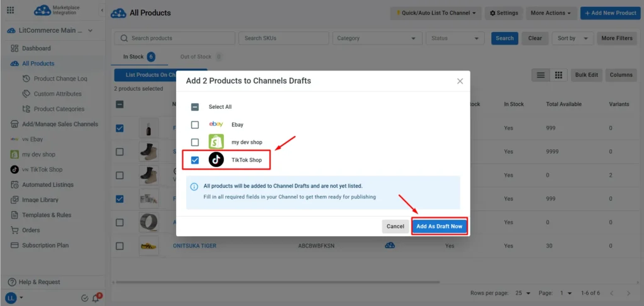Click the Custom Attributes tag icon
The image size is (644, 306).
pos(26,94)
